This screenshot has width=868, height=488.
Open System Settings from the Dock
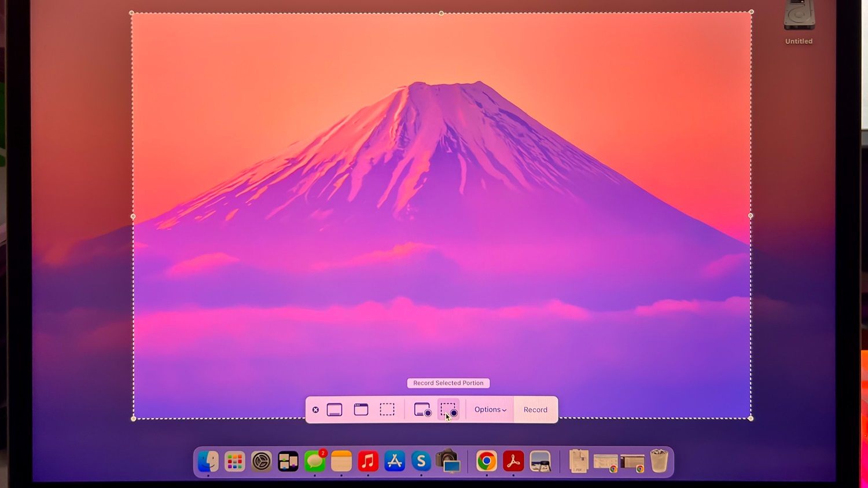[x=262, y=461]
